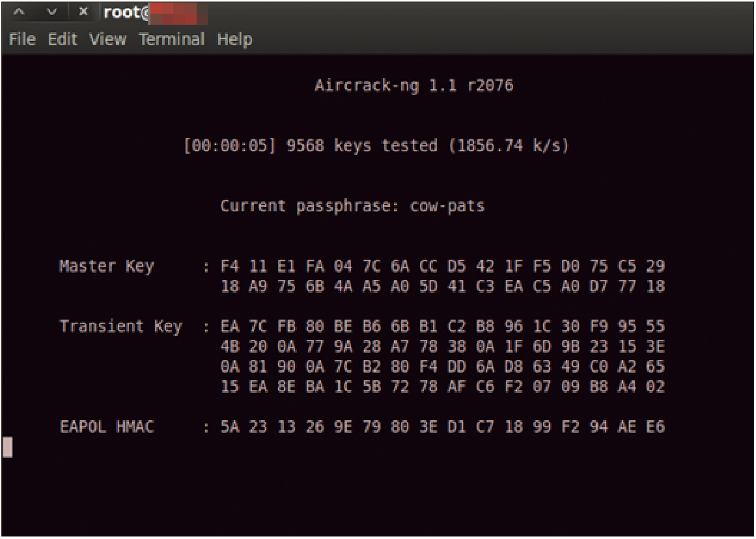This screenshot has width=756, height=539.
Task: Click the root@ window title text
Action: (127, 12)
